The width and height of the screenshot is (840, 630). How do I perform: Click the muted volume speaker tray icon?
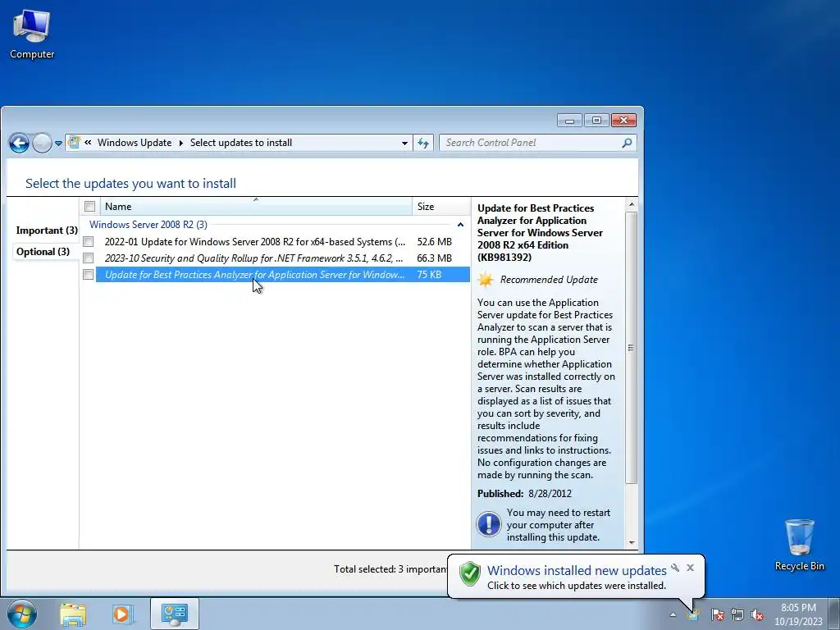click(757, 614)
